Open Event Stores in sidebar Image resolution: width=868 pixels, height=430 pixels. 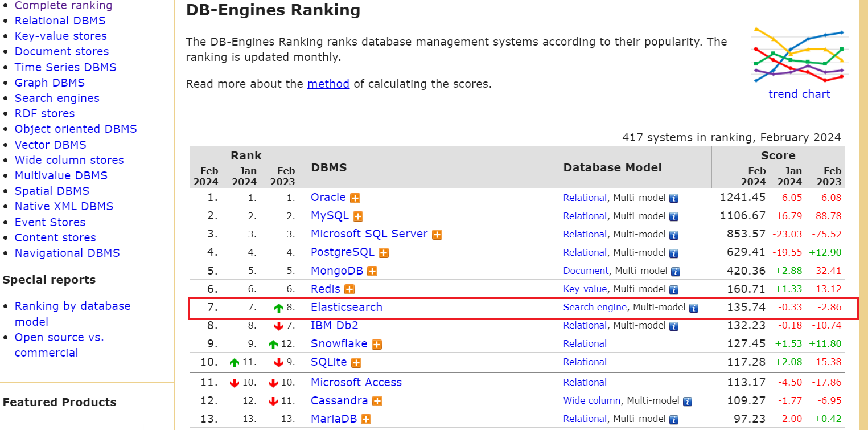pos(50,222)
